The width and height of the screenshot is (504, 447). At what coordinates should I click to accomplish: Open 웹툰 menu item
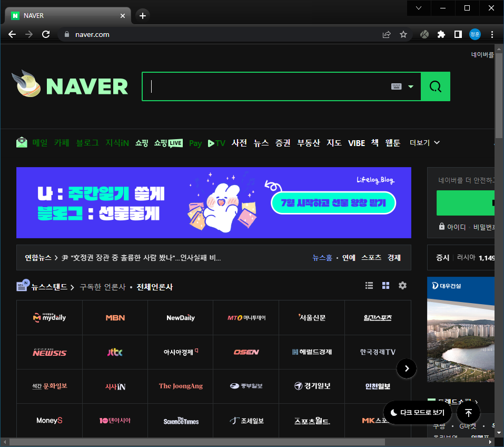pos(393,142)
